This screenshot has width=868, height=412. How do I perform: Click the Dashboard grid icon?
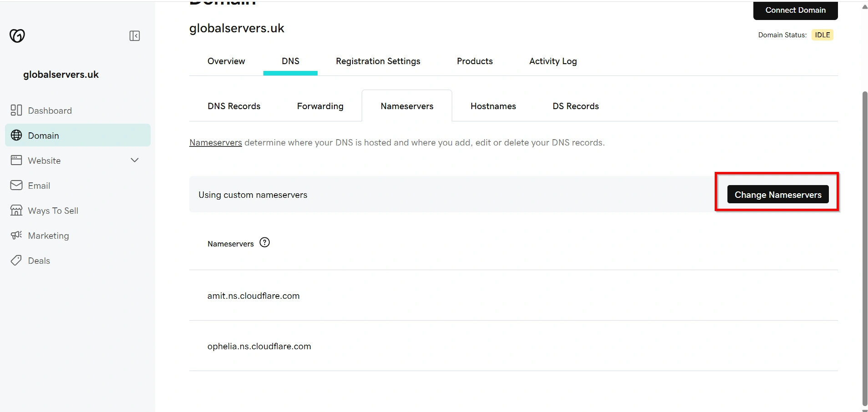(16, 110)
